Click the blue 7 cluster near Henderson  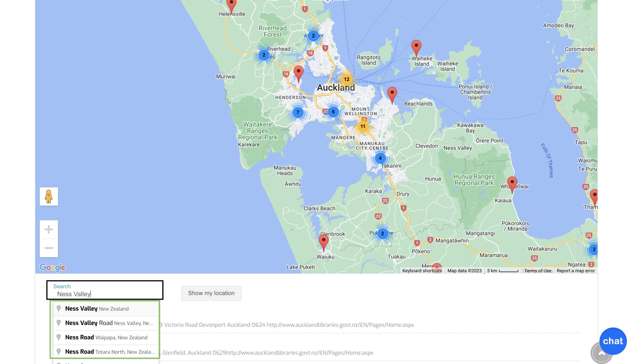point(298,112)
